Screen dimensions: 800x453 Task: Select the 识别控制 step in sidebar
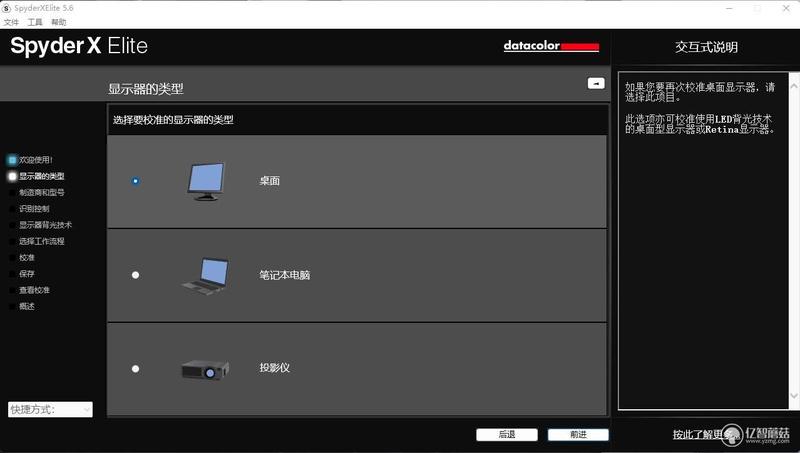[34, 209]
